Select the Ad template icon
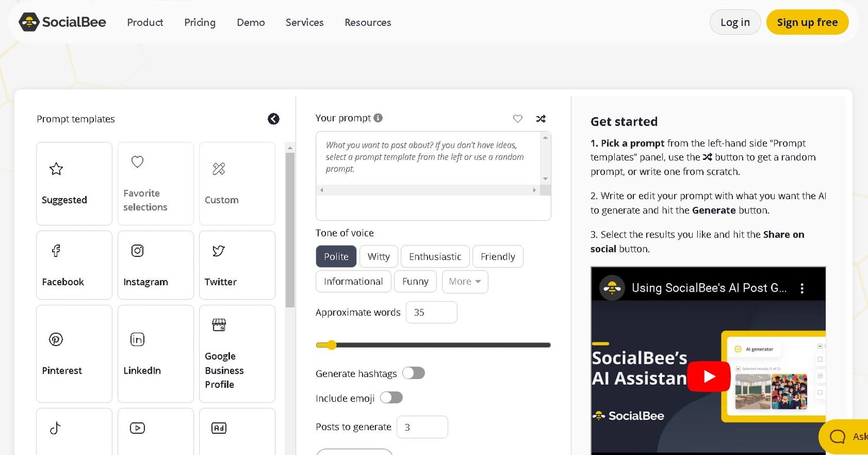The height and width of the screenshot is (455, 868). pyautogui.click(x=219, y=428)
